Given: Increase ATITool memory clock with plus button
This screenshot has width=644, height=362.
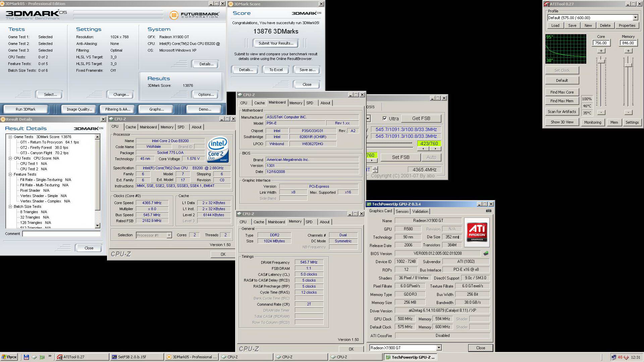Looking at the screenshot, I should (628, 51).
